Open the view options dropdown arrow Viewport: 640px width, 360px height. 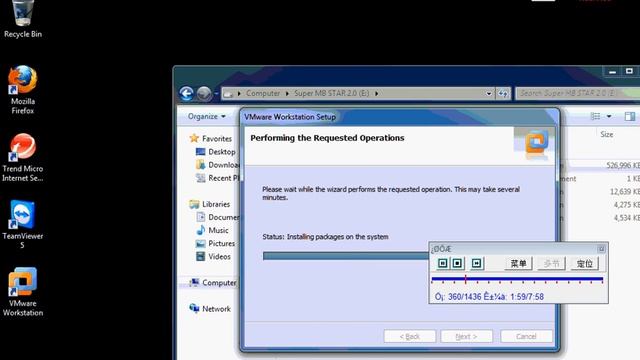click(x=609, y=116)
